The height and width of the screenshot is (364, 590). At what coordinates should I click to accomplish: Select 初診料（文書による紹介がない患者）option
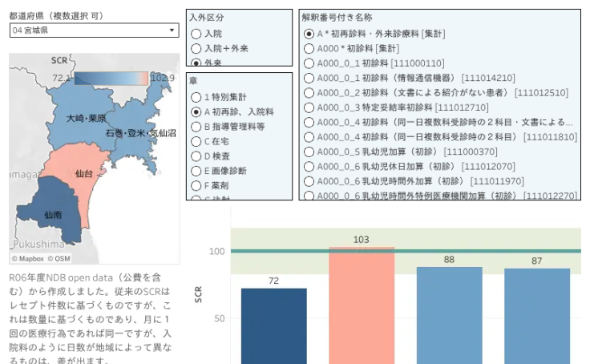(309, 92)
